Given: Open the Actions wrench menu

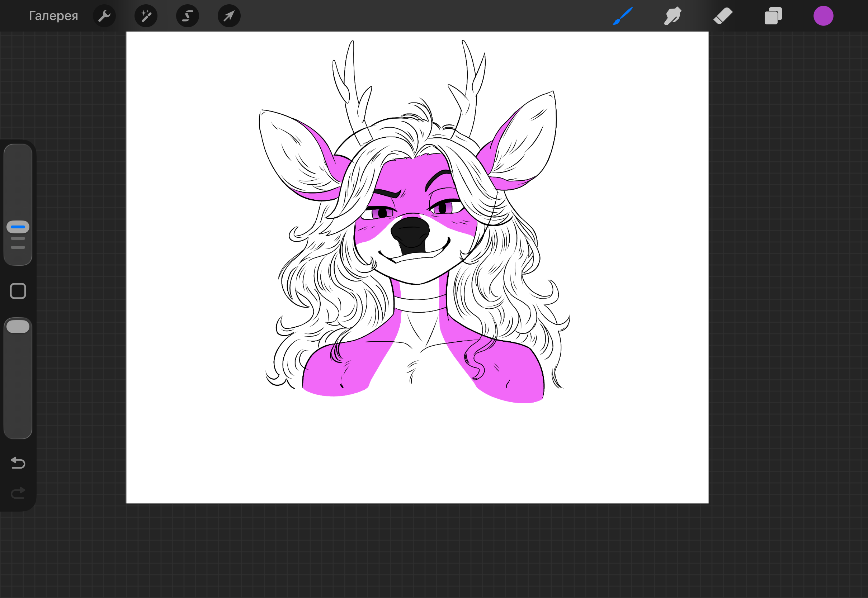Looking at the screenshot, I should [104, 16].
